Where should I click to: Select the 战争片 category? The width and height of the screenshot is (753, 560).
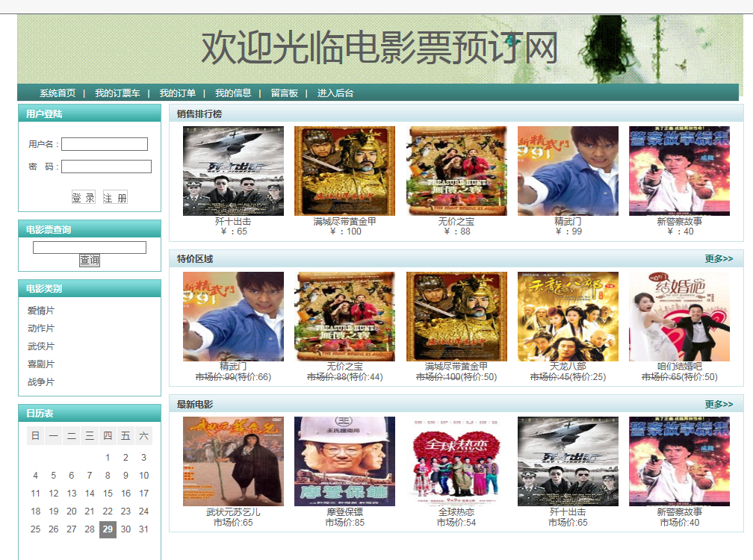click(x=41, y=382)
